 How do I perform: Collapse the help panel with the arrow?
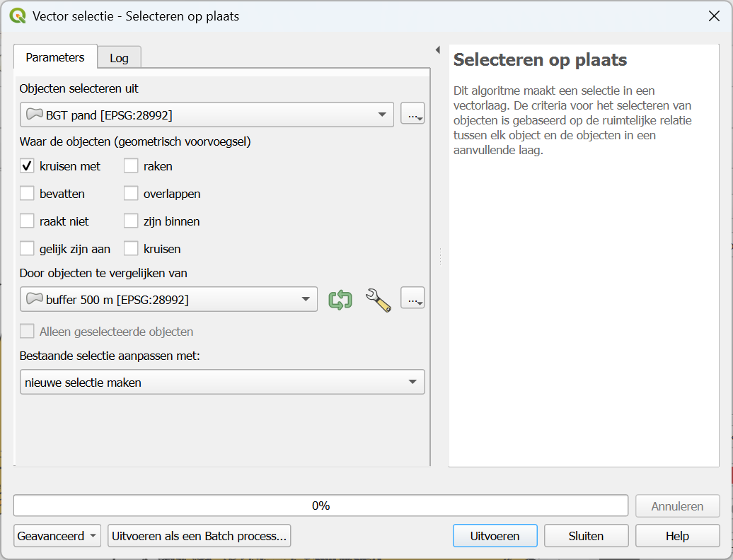(437, 50)
